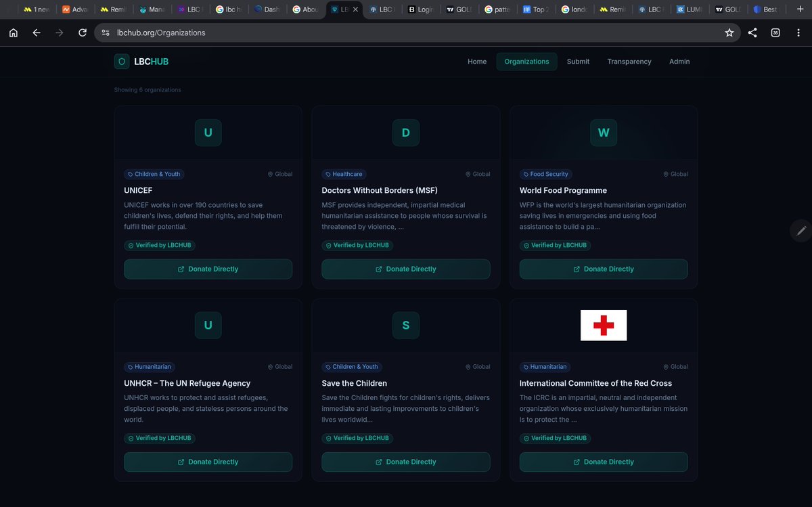Click Donate Directly for World Food Programme
This screenshot has width=812, height=507.
[604, 269]
